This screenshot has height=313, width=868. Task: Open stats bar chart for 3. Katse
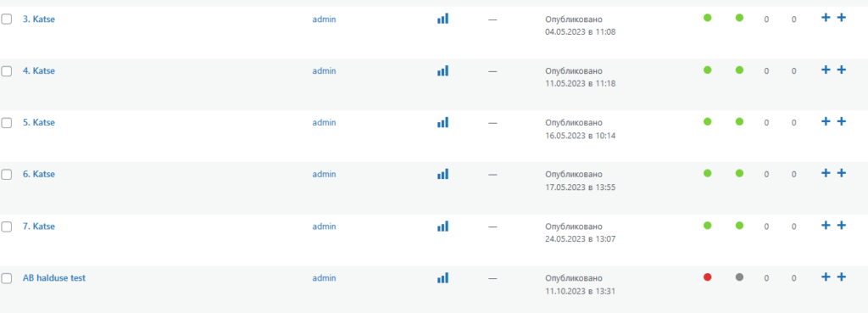pyautogui.click(x=442, y=19)
